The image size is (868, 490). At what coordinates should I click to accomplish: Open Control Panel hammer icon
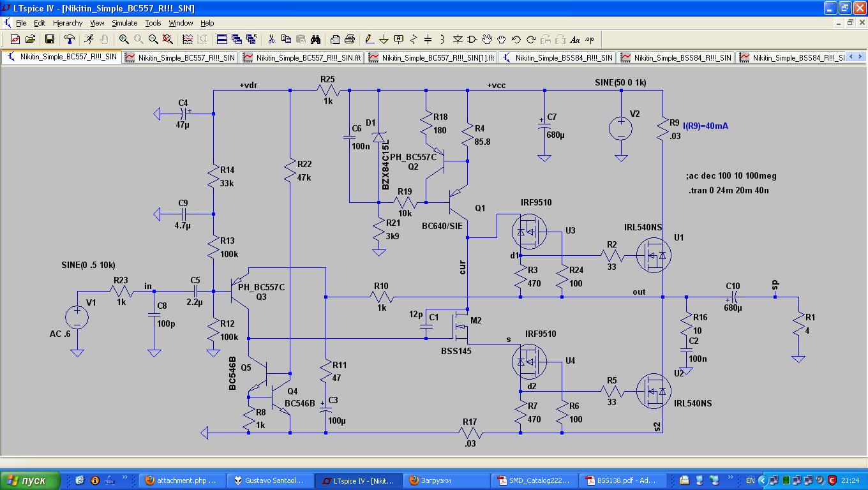pyautogui.click(x=69, y=40)
